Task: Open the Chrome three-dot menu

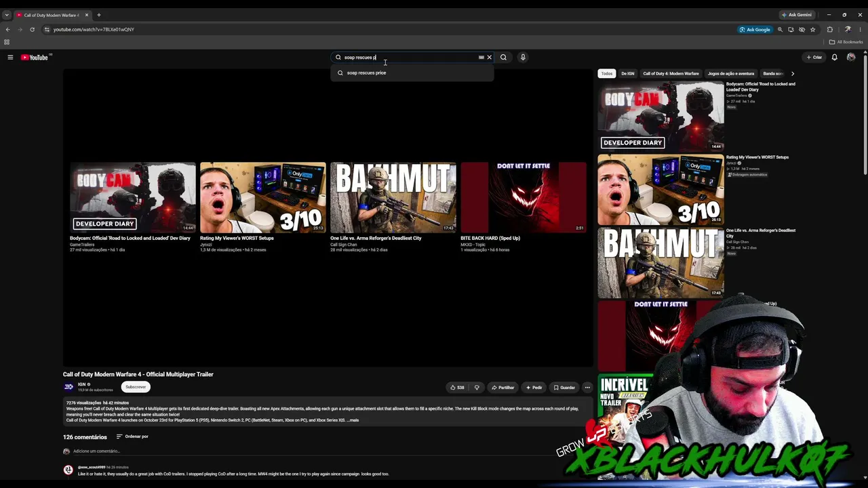Action: (860, 30)
